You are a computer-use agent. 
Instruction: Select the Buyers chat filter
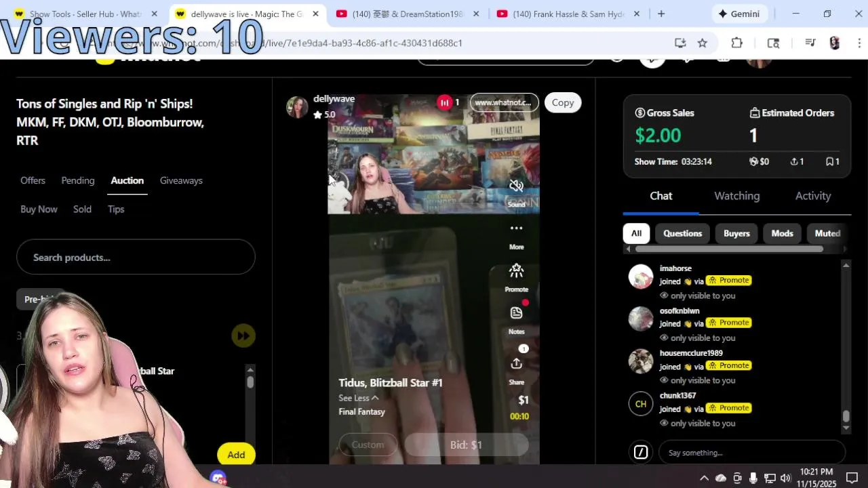pyautogui.click(x=736, y=233)
